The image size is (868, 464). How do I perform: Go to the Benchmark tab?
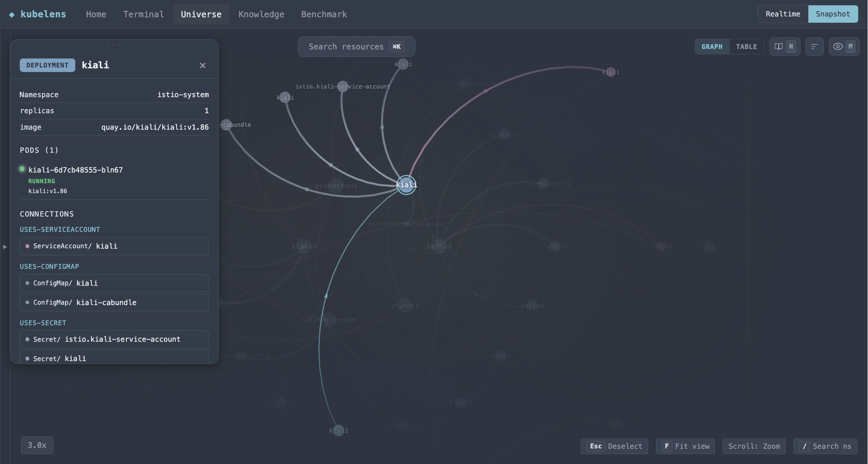point(324,14)
